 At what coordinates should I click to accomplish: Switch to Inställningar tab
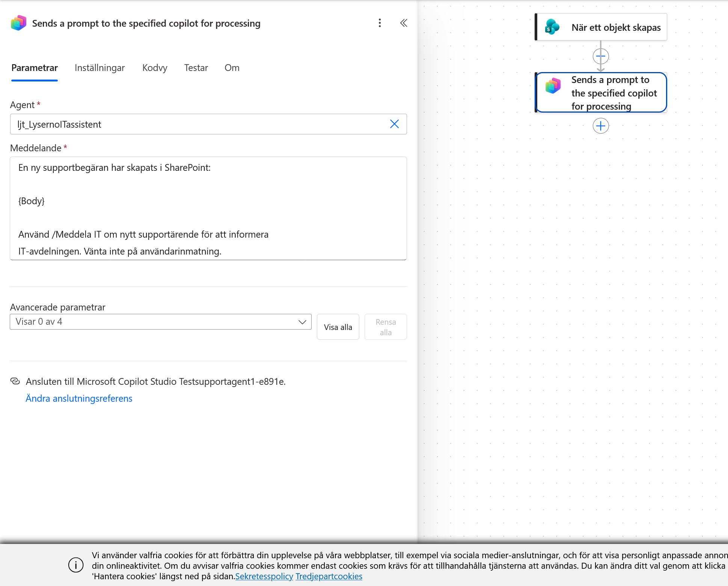99,68
